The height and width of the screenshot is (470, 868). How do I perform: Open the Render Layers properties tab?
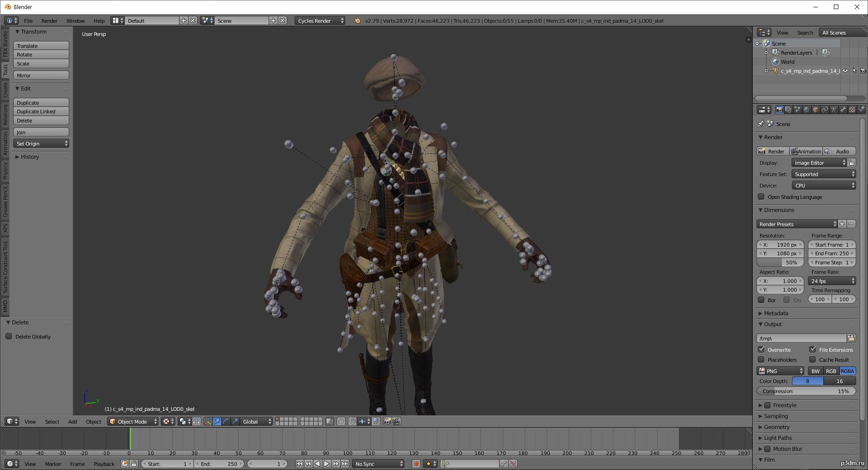pyautogui.click(x=788, y=110)
